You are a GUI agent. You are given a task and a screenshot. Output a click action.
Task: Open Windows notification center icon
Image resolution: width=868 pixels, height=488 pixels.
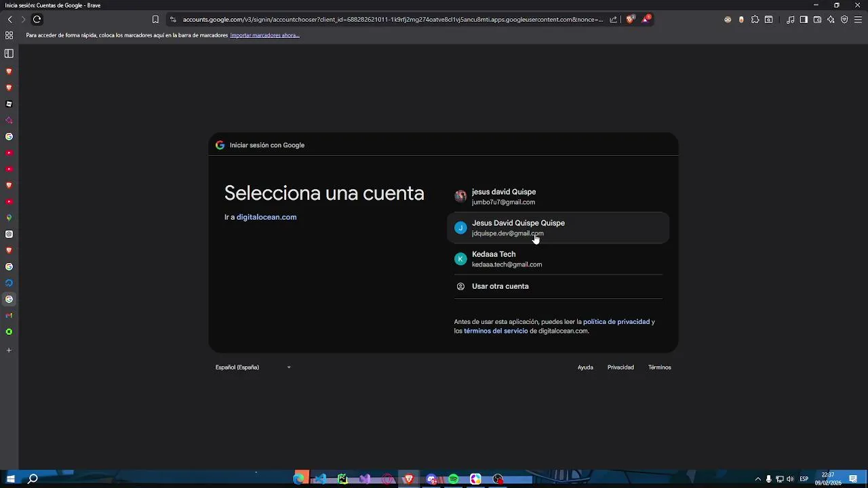coord(853,479)
